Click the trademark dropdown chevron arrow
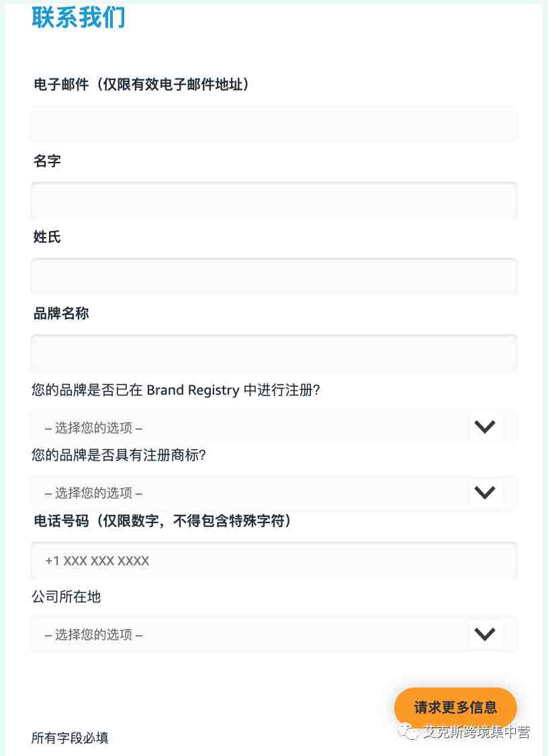The image size is (548, 756). [485, 492]
